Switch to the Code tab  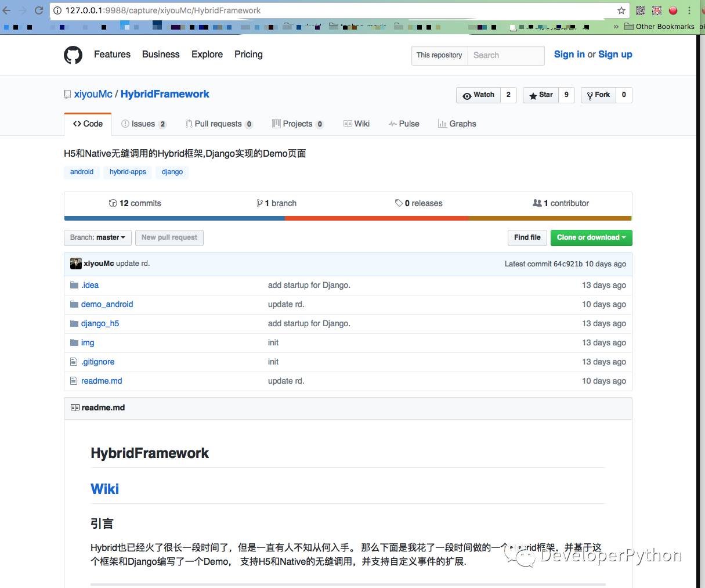point(88,124)
